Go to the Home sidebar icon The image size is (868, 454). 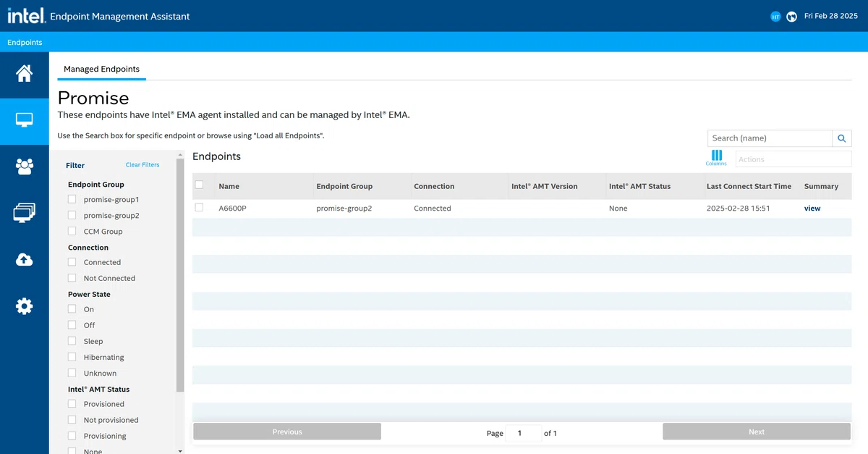(x=24, y=73)
